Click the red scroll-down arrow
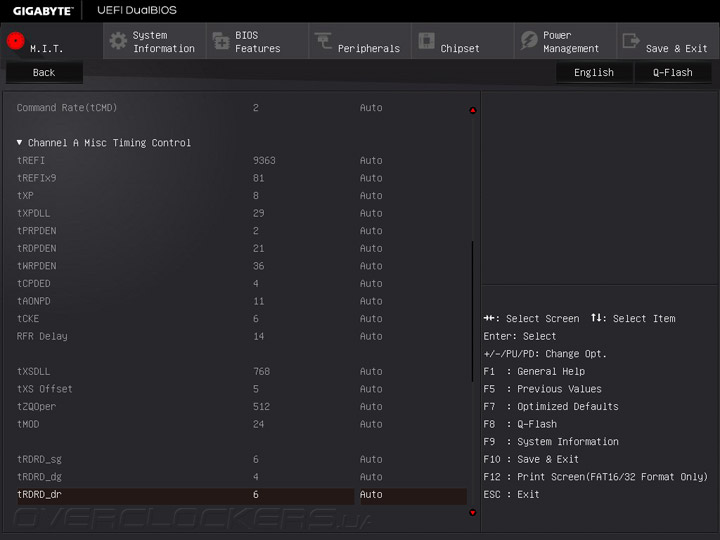Screen dimensions: 720x540 473,513
